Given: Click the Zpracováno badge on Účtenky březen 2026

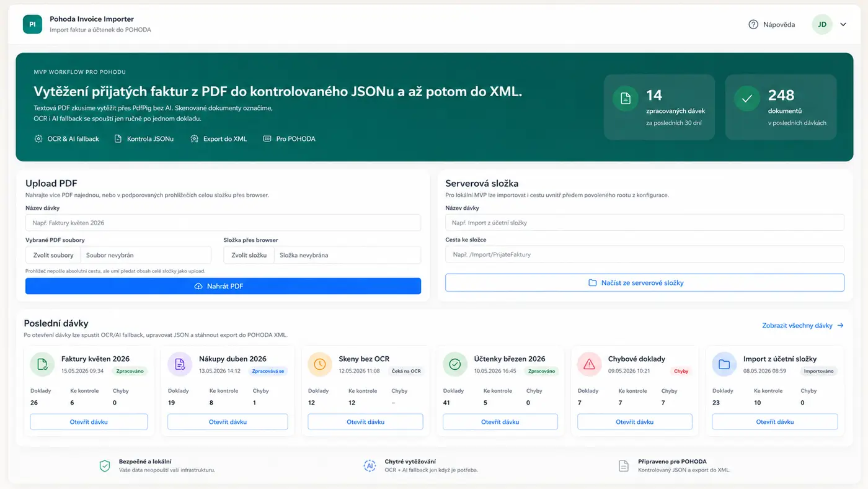Looking at the screenshot, I should tap(541, 371).
